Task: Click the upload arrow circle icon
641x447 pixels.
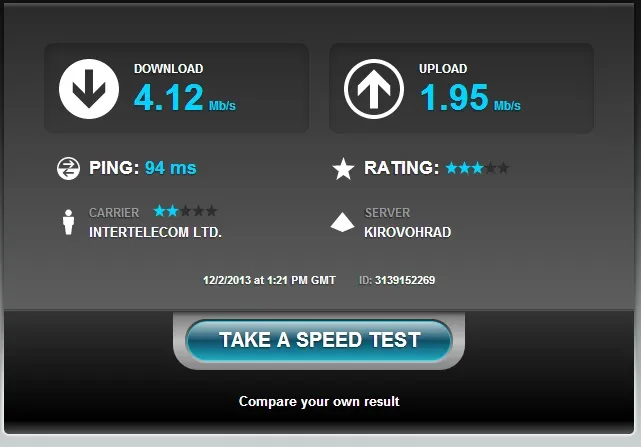Action: click(374, 89)
